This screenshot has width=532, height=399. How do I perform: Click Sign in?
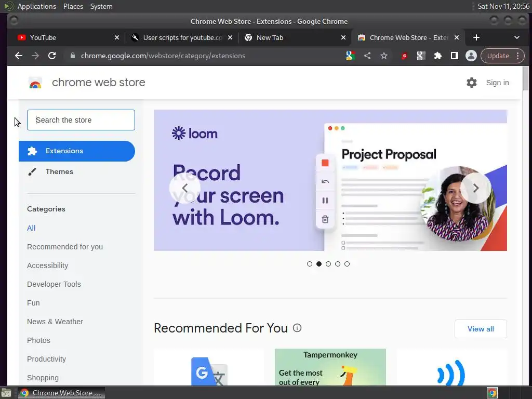coord(497,83)
